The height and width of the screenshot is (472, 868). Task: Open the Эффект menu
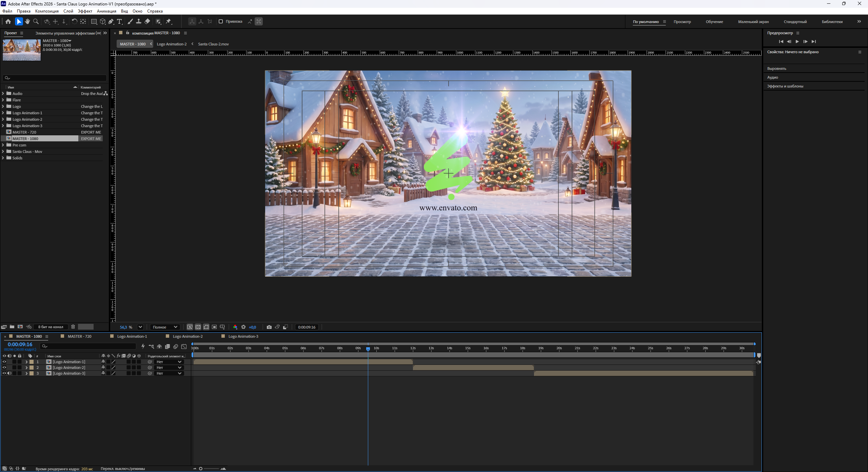85,11
